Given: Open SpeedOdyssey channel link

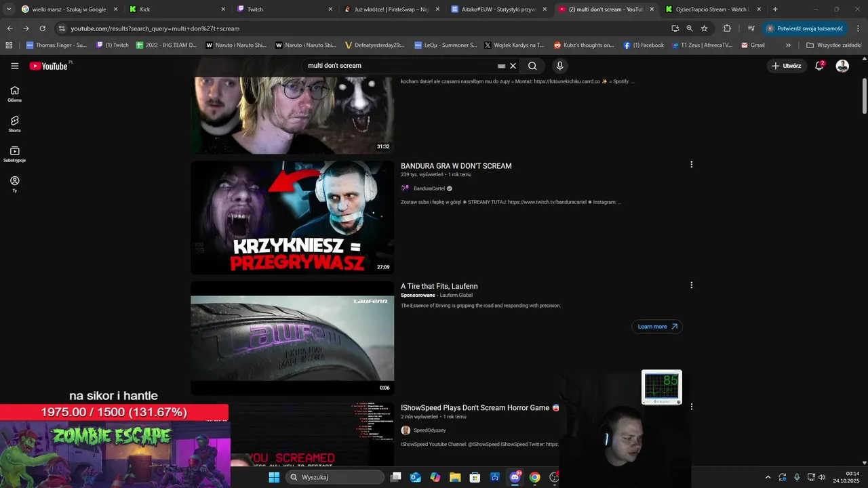Looking at the screenshot, I should point(430,430).
